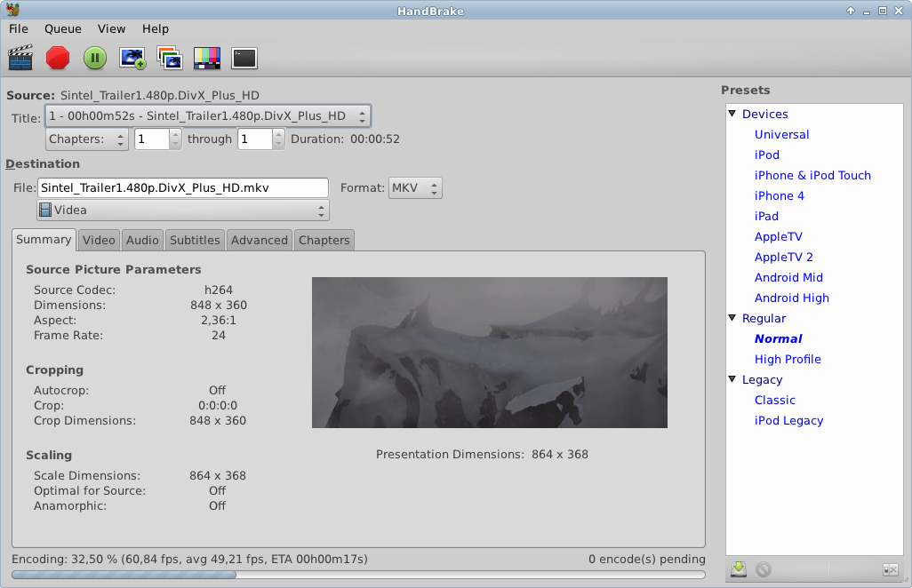912x588 pixels.
Task: Click the up-arrow window button in title bar
Action: tap(851, 11)
